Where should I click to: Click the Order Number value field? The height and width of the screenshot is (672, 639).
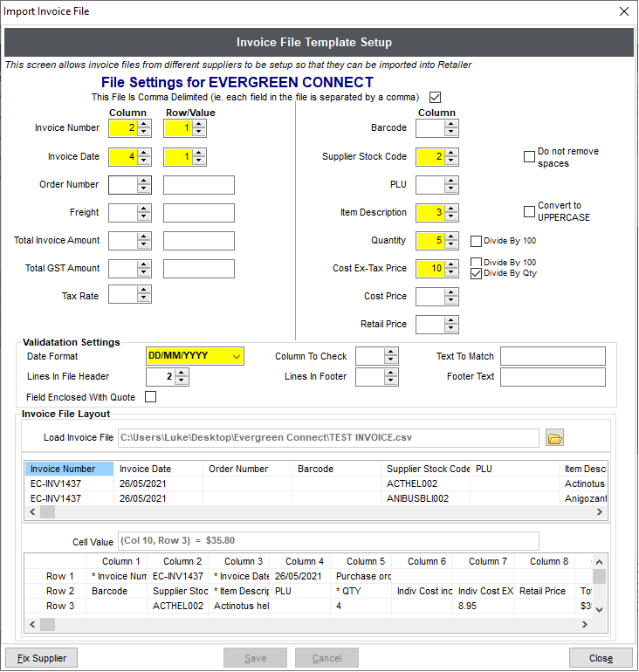point(199,185)
